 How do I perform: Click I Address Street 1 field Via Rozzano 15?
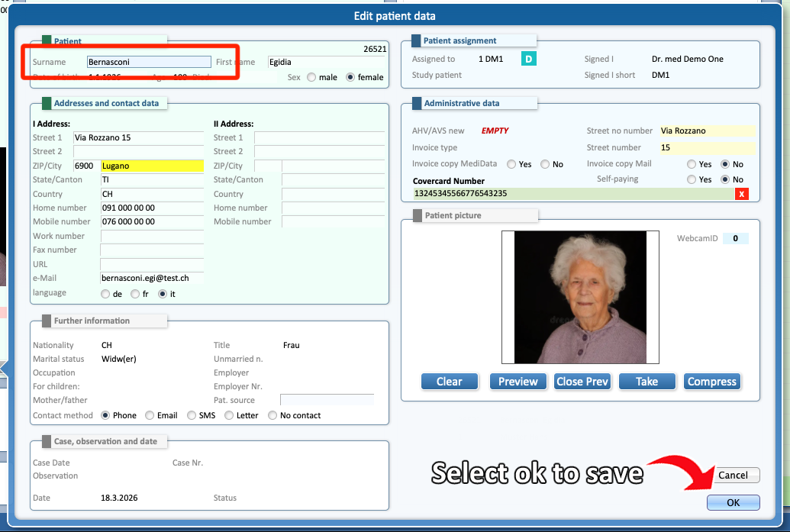pos(139,137)
